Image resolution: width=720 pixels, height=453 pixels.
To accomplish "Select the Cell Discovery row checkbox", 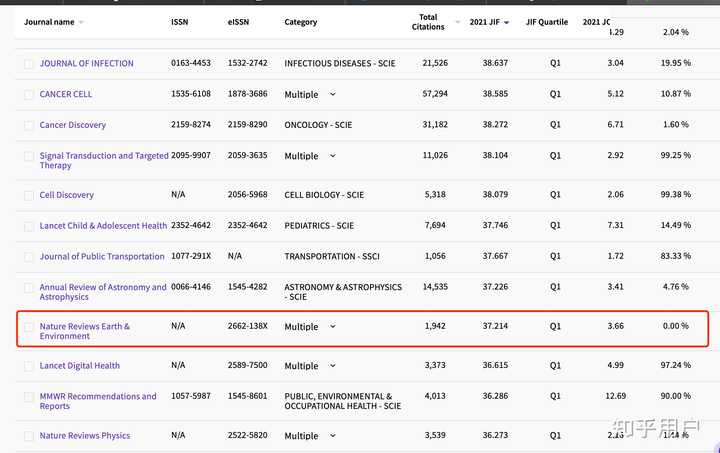I will pos(29,196).
